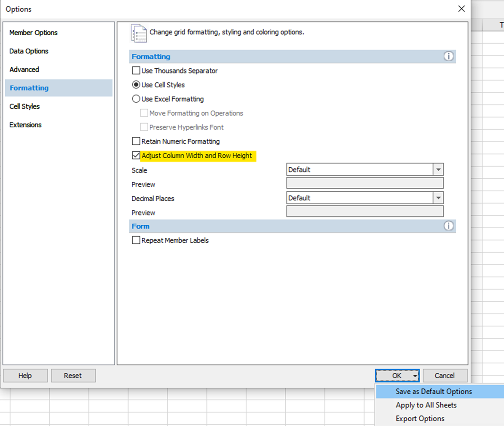Close the Options dialog with X
The height and width of the screenshot is (426, 504).
click(461, 9)
